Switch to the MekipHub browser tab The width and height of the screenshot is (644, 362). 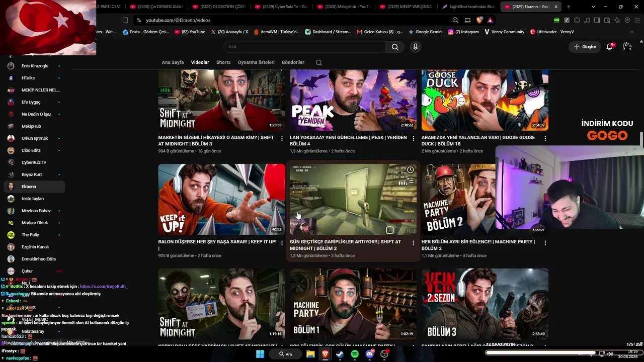(x=343, y=7)
